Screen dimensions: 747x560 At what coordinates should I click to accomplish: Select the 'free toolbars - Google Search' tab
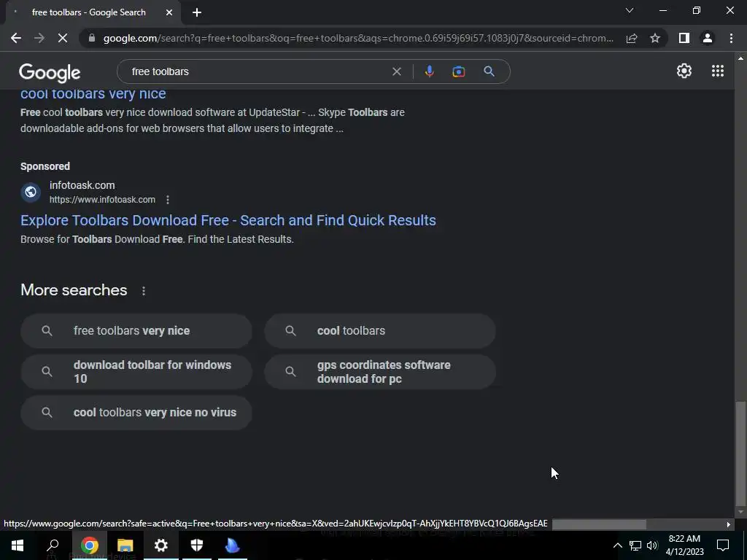88,12
